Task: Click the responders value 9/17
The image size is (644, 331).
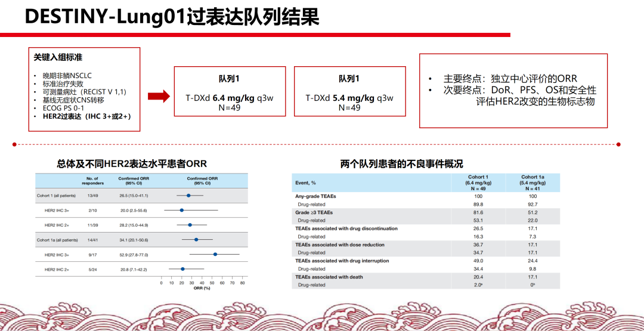Action: coord(93,255)
